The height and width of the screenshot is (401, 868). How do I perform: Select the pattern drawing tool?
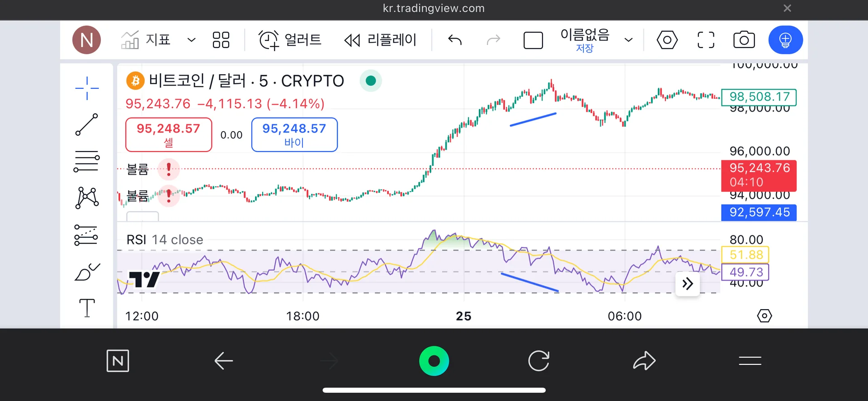click(x=87, y=198)
